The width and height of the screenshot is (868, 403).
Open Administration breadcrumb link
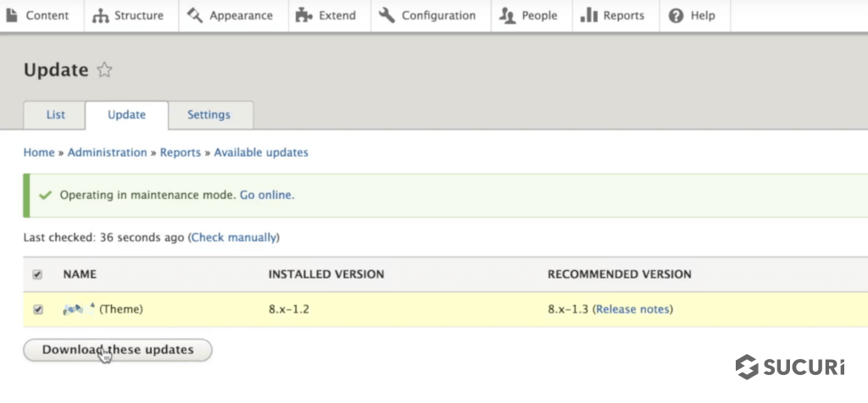pos(107,152)
